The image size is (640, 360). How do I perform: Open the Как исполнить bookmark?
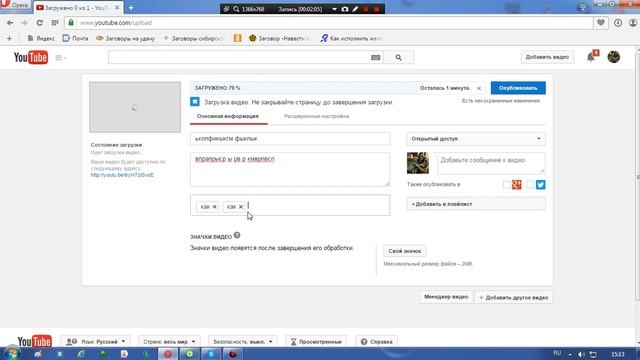351,38
